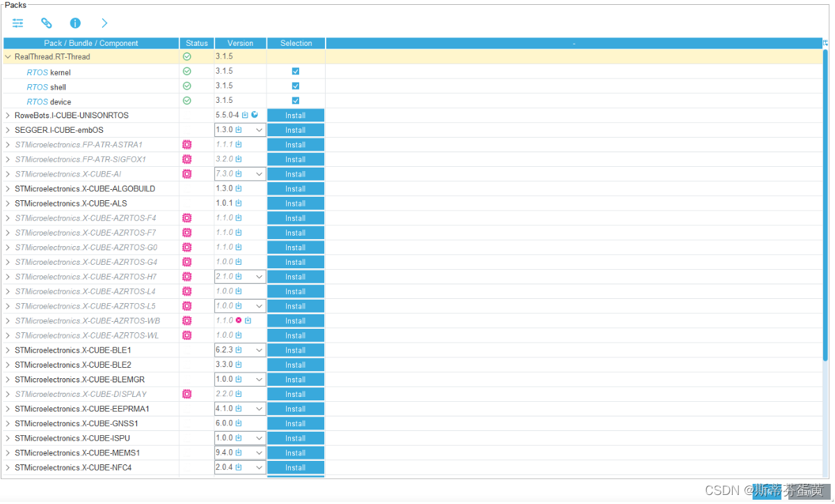Click chip status icon for X-CUBE-DISPLAY
835x504 pixels.
[x=186, y=394]
